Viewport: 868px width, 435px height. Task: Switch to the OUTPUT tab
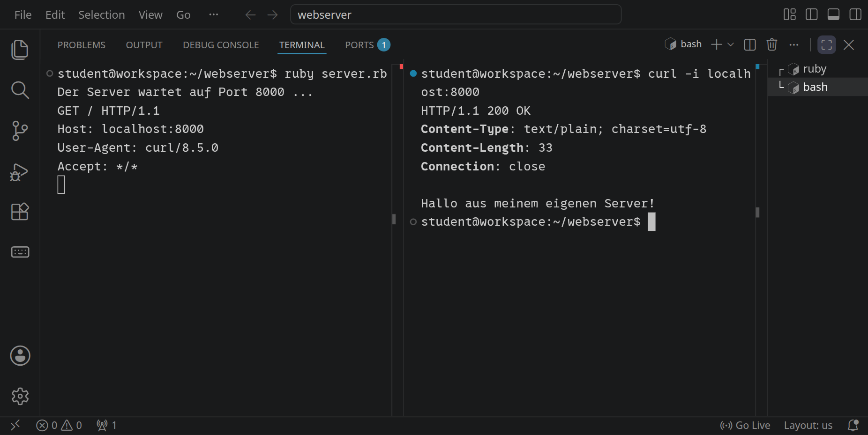point(144,45)
